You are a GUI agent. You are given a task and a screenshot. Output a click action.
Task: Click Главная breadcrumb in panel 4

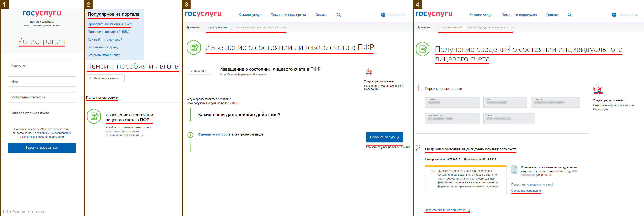point(425,28)
